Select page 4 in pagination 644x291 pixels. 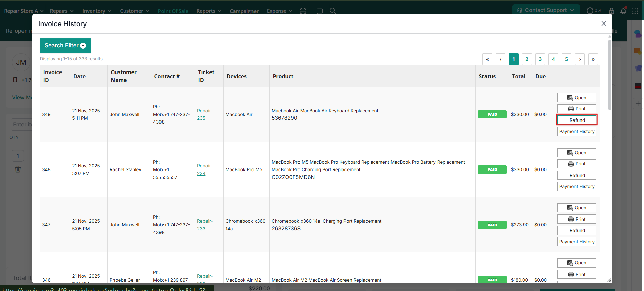pyautogui.click(x=553, y=59)
